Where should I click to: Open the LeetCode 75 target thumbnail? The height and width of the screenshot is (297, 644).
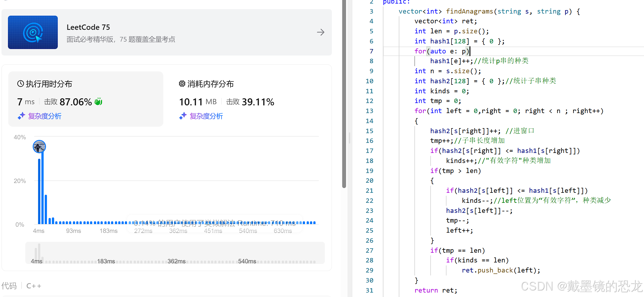click(33, 32)
